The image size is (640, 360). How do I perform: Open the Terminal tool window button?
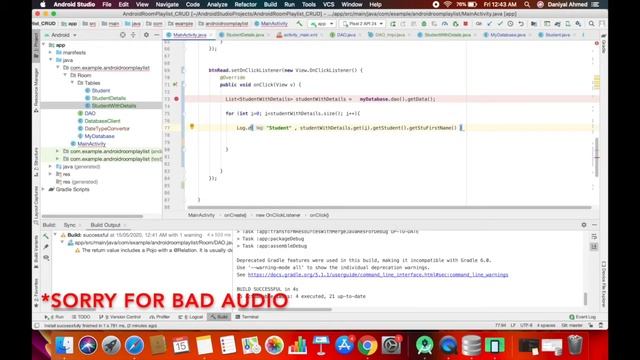(x=247, y=317)
